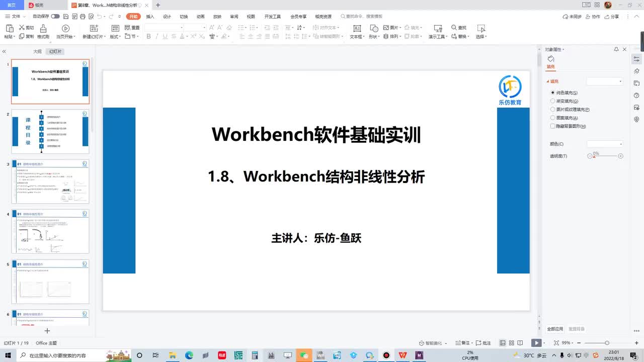
Task: Select Solid Fill (纯色填充) option
Action: pos(564,93)
